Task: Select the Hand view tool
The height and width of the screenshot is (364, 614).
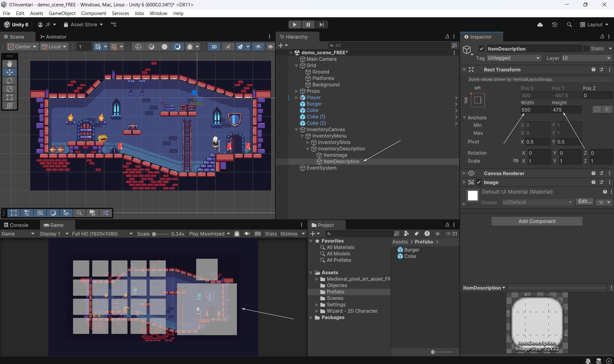Action: (x=10, y=64)
